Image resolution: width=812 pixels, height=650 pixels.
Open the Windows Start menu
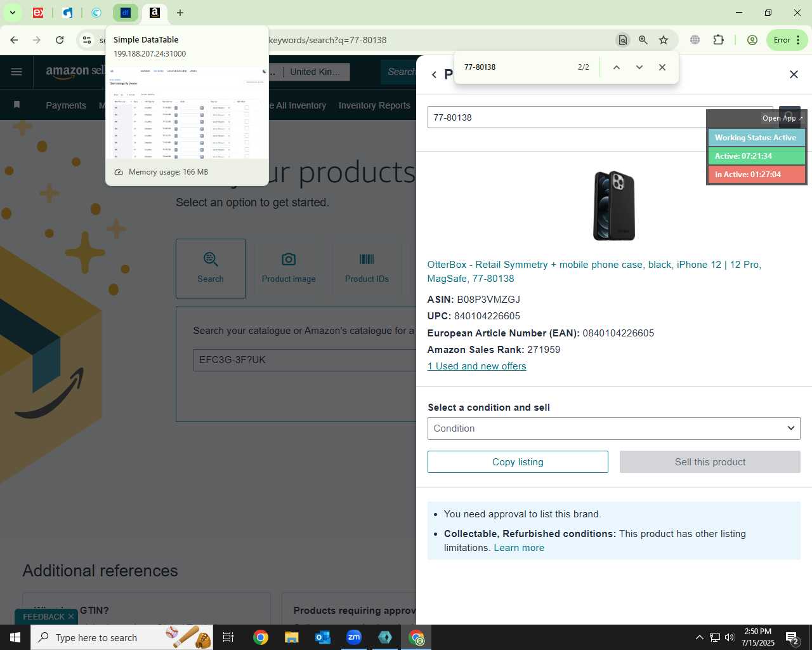coord(15,637)
